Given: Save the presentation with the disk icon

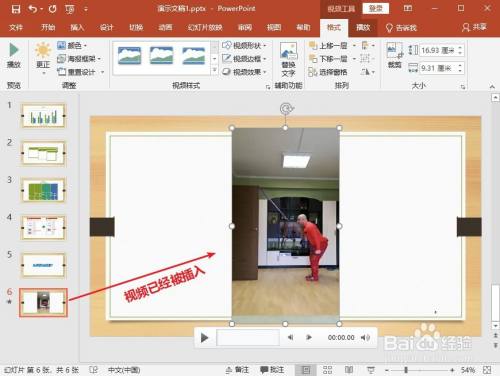Looking at the screenshot, I should point(16,9).
